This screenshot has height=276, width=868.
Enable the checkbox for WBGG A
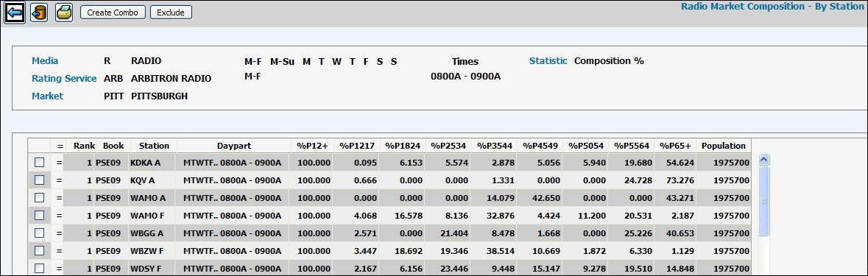point(39,233)
